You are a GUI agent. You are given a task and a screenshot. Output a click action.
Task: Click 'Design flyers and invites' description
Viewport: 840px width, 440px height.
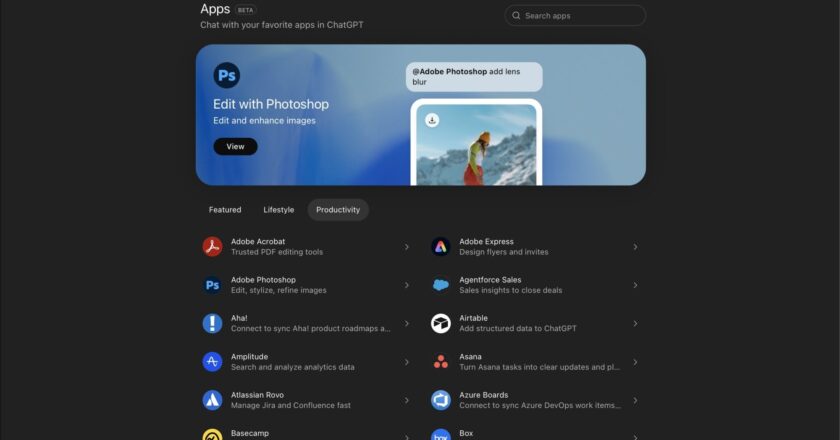[504, 252]
